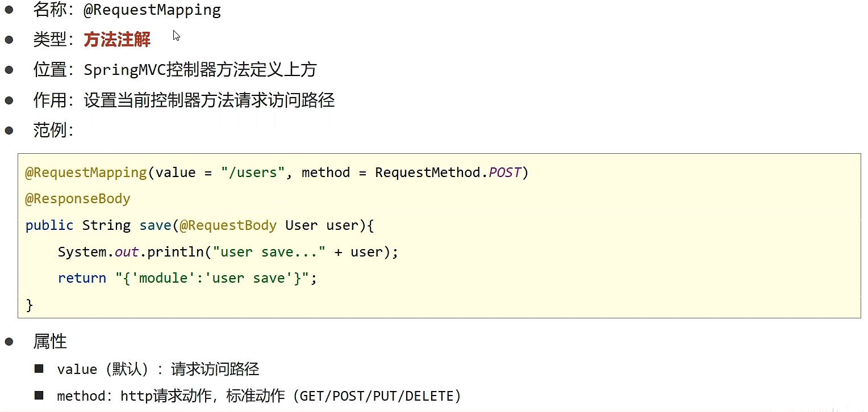Click the bullet before 作用 line
Image resolution: width=868 pixels, height=412 pixels.
(9, 100)
